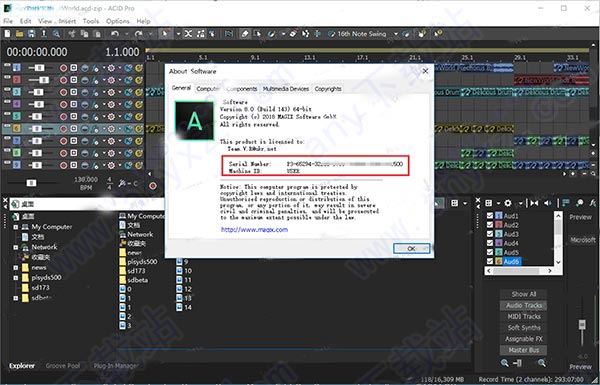Open the http://www.magix.com link
600x385 pixels.
tap(254, 230)
